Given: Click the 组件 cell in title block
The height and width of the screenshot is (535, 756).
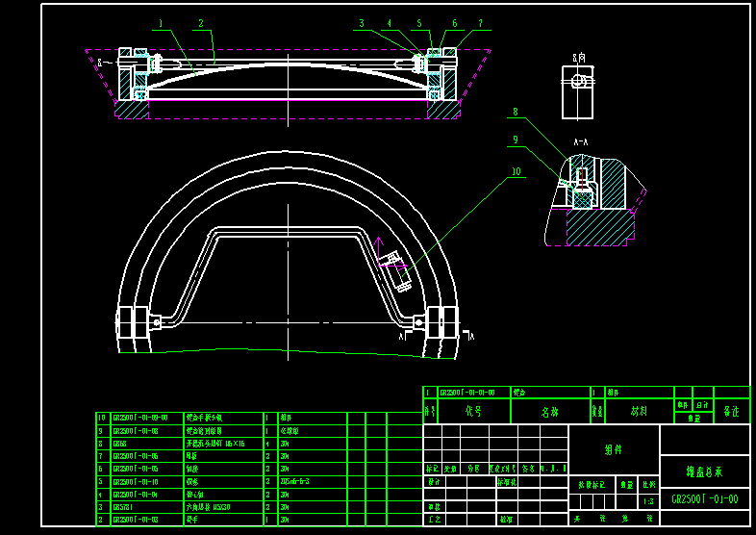Looking at the screenshot, I should [x=614, y=449].
